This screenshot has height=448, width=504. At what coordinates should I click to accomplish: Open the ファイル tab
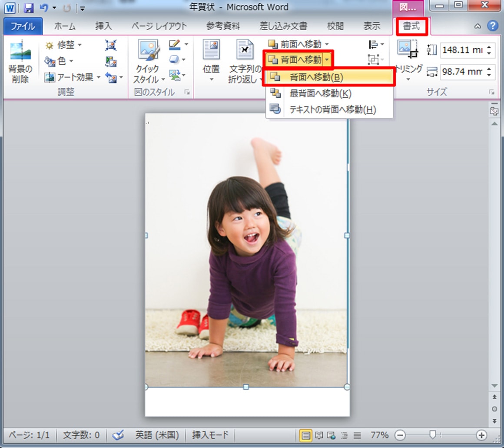pos(23,26)
